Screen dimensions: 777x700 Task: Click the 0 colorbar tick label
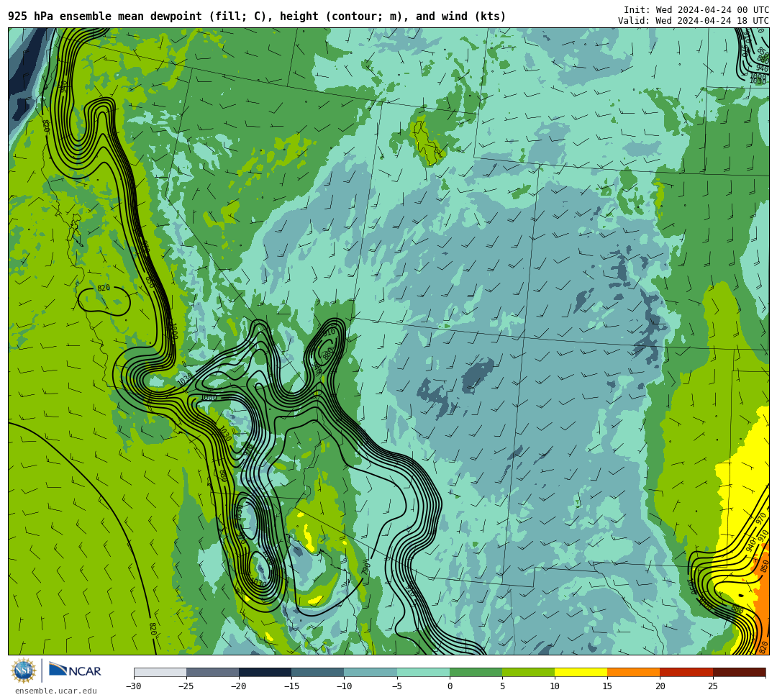pyautogui.click(x=450, y=686)
